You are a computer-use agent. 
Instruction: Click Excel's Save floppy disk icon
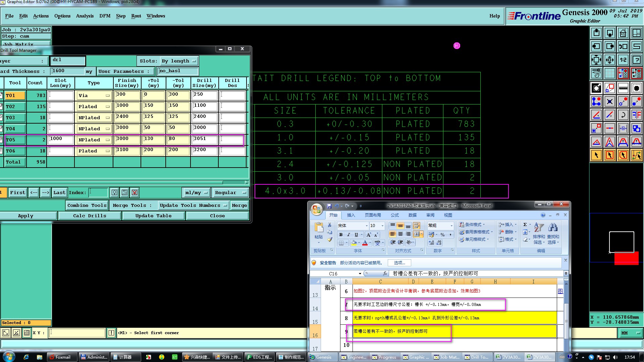coord(329,206)
